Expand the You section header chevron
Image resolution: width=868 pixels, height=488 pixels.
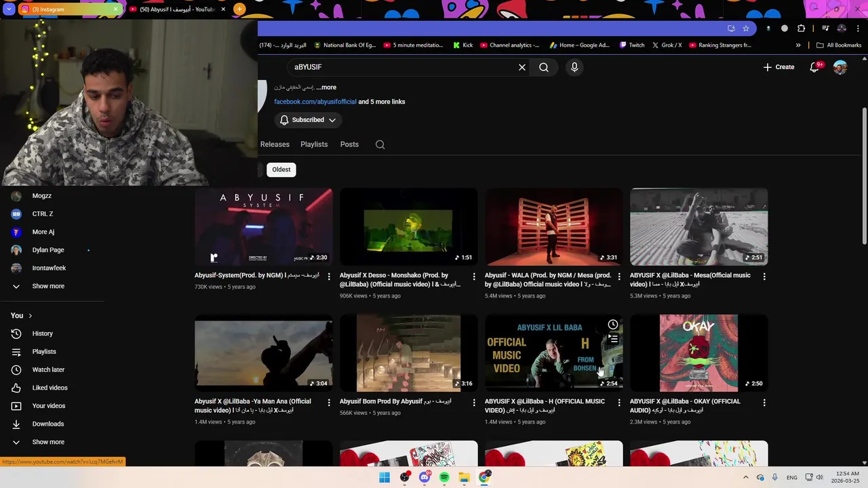(x=30, y=316)
